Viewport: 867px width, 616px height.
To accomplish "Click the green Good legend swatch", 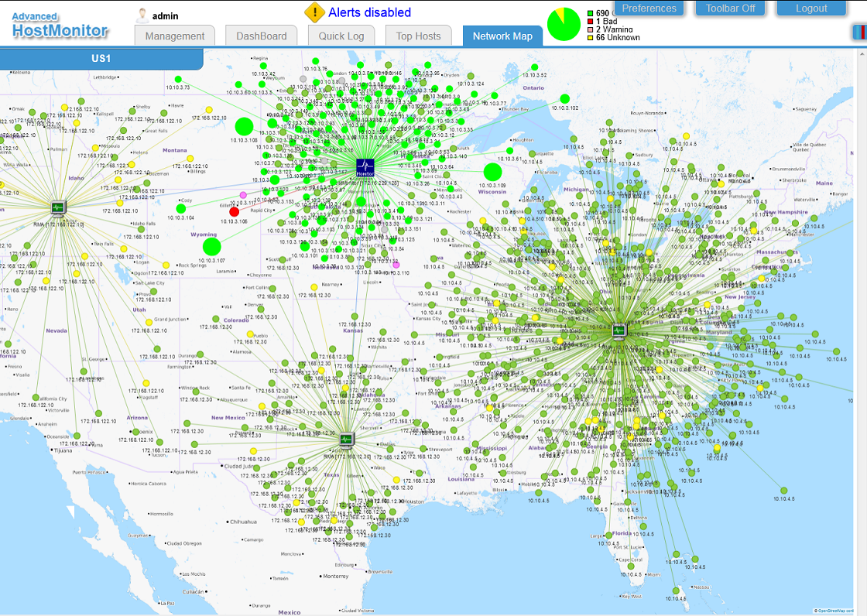I will [x=591, y=13].
